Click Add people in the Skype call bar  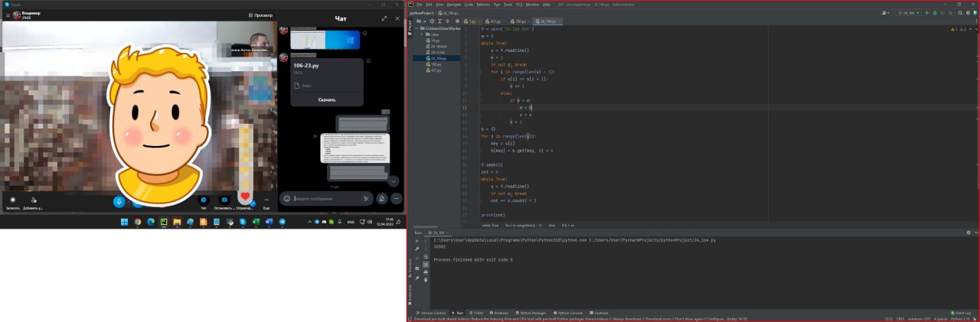(34, 203)
